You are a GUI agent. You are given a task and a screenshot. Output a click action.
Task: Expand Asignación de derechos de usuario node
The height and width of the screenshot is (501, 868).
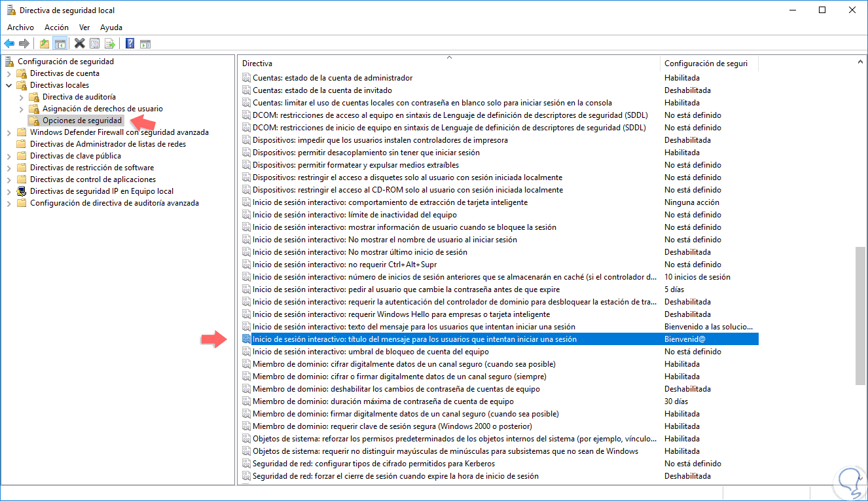pos(21,109)
